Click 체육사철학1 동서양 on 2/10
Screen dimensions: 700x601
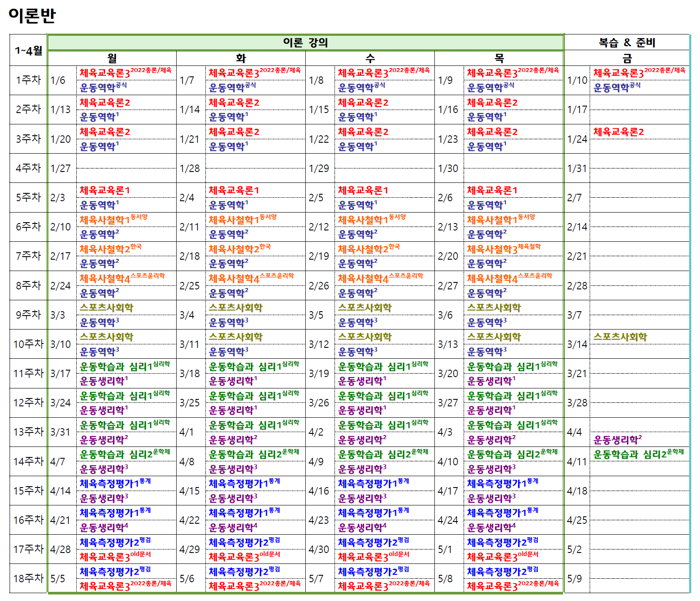113,220
